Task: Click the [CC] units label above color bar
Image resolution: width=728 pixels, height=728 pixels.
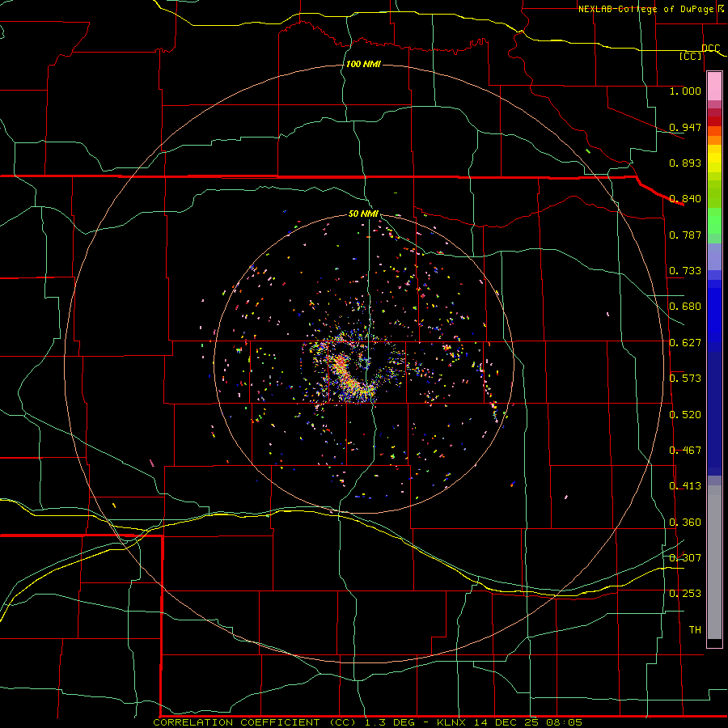Action: (691, 56)
